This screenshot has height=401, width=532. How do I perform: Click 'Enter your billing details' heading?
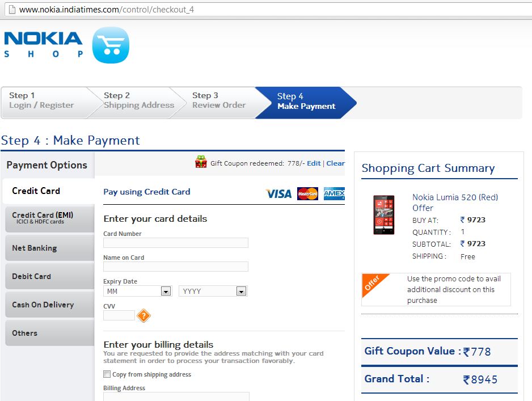click(158, 344)
